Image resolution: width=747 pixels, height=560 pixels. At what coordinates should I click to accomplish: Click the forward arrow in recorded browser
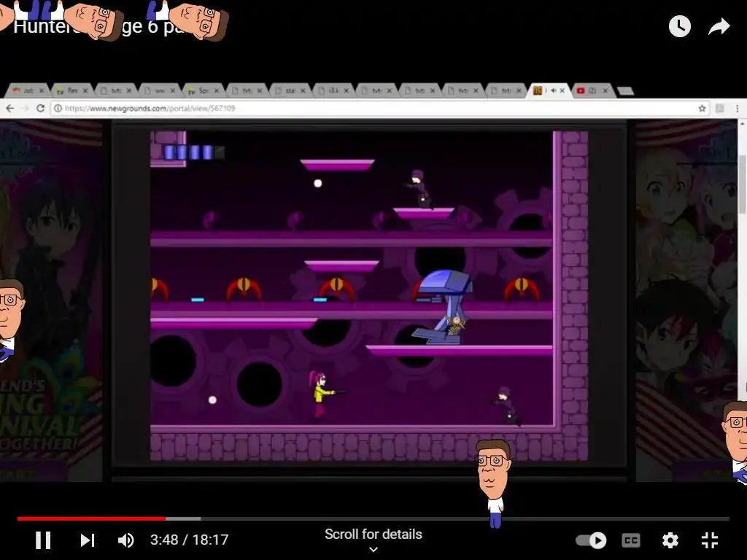[x=25, y=108]
